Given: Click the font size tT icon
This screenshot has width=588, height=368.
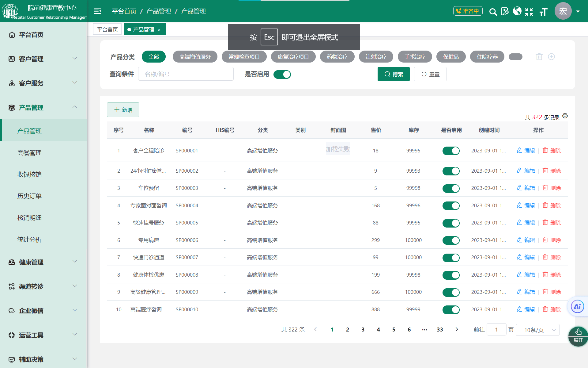Looking at the screenshot, I should (x=543, y=12).
